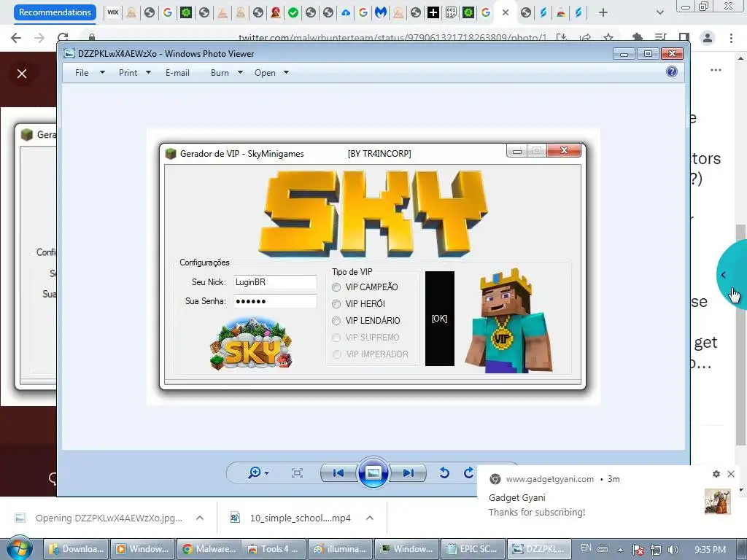Screen dimensions: 747x560
Task: Start the Photo Viewer slide show
Action: (x=373, y=472)
